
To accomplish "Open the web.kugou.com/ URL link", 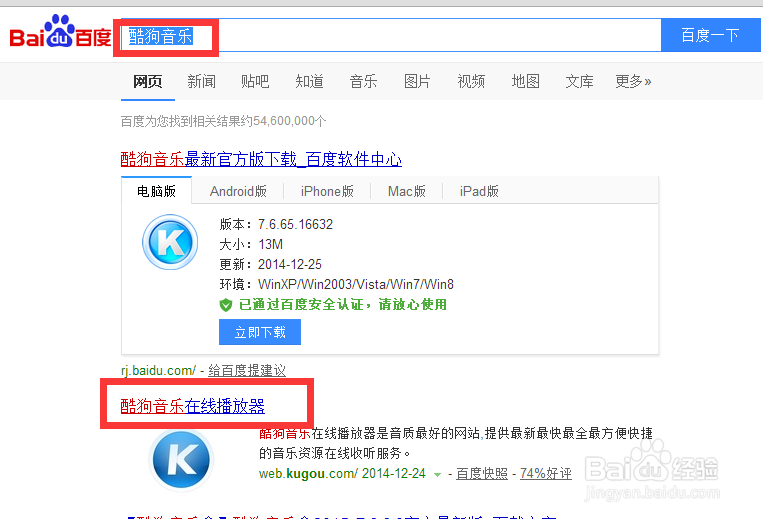I will click(x=308, y=473).
